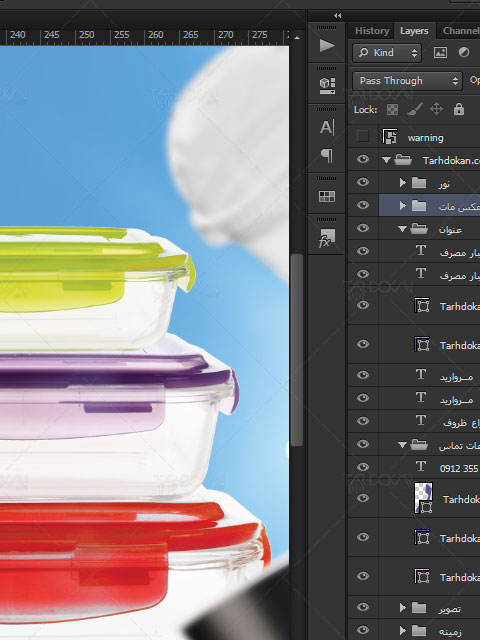Viewport: 480px width, 640px height.
Task: Lock position move-arrows icon
Action: 436,109
